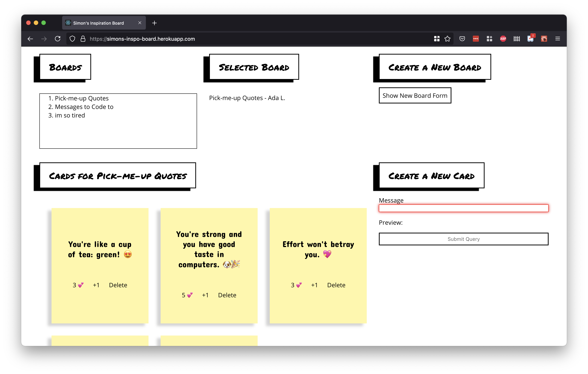Open browser history with back arrow
The image size is (588, 374).
click(30, 39)
